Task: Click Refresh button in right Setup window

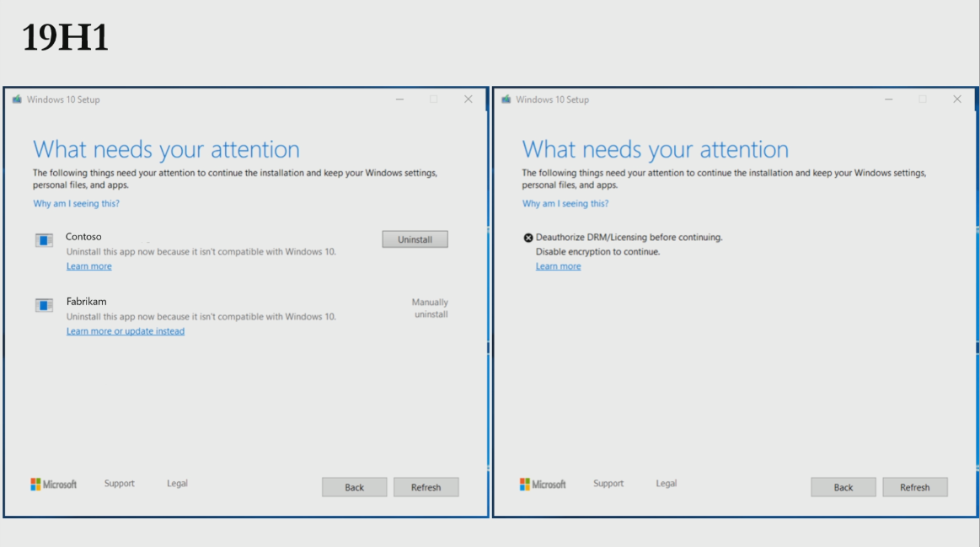Action: pyautogui.click(x=915, y=487)
